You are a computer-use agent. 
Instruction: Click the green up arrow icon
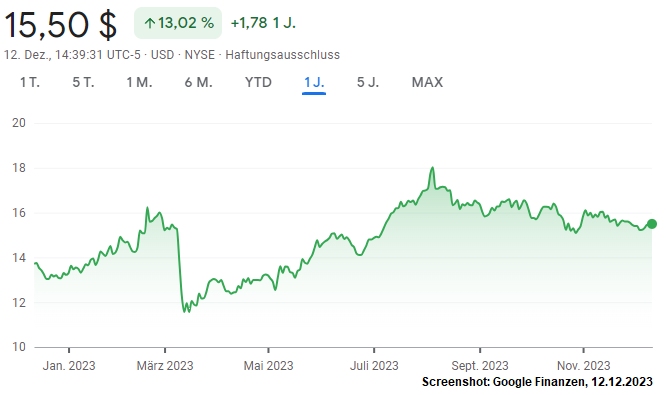[x=149, y=23]
